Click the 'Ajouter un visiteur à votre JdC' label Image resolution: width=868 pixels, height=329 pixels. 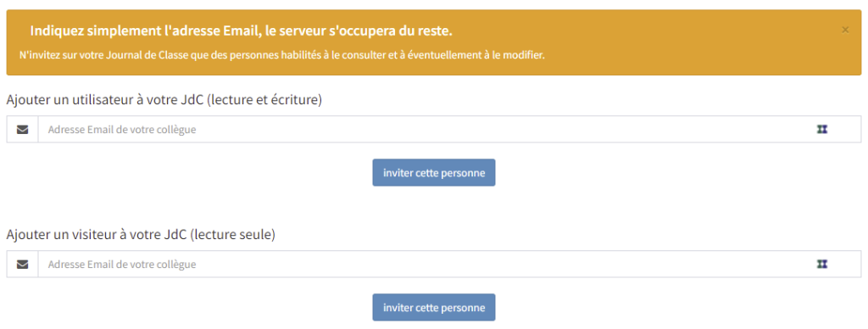tap(97, 235)
